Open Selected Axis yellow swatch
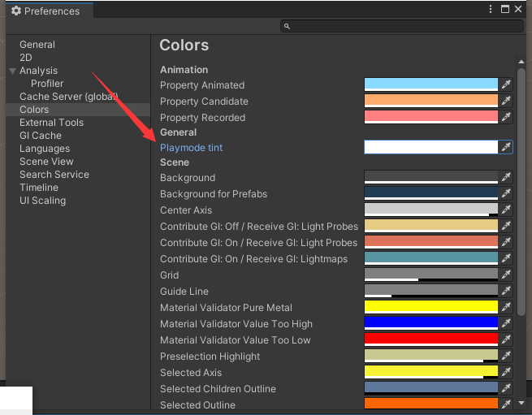532x415 pixels. (431, 372)
